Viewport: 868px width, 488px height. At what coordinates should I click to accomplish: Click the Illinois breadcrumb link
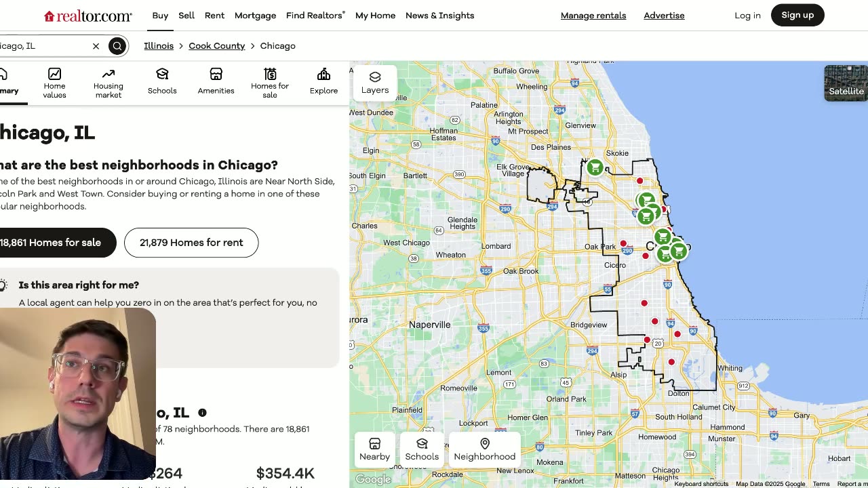tap(159, 46)
